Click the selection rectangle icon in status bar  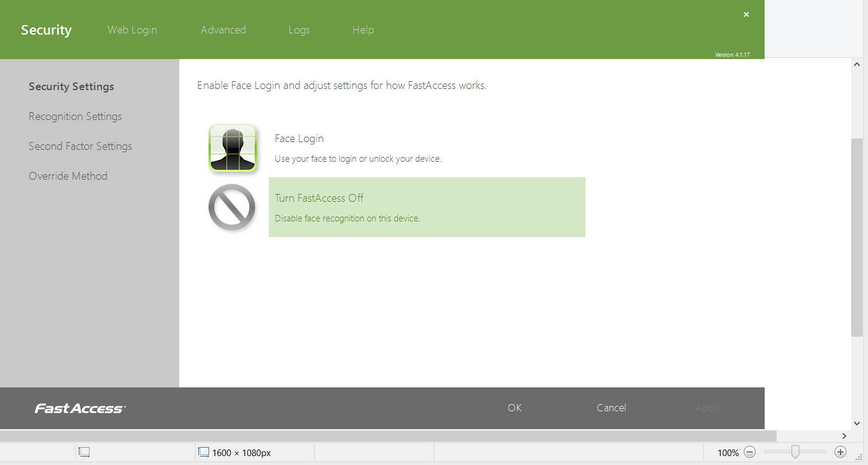pyautogui.click(x=84, y=452)
